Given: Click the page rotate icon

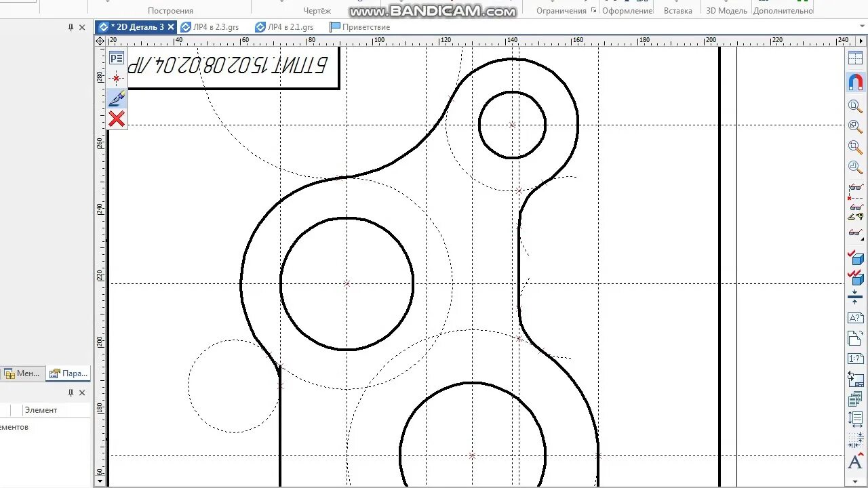Looking at the screenshot, I should coord(856,338).
